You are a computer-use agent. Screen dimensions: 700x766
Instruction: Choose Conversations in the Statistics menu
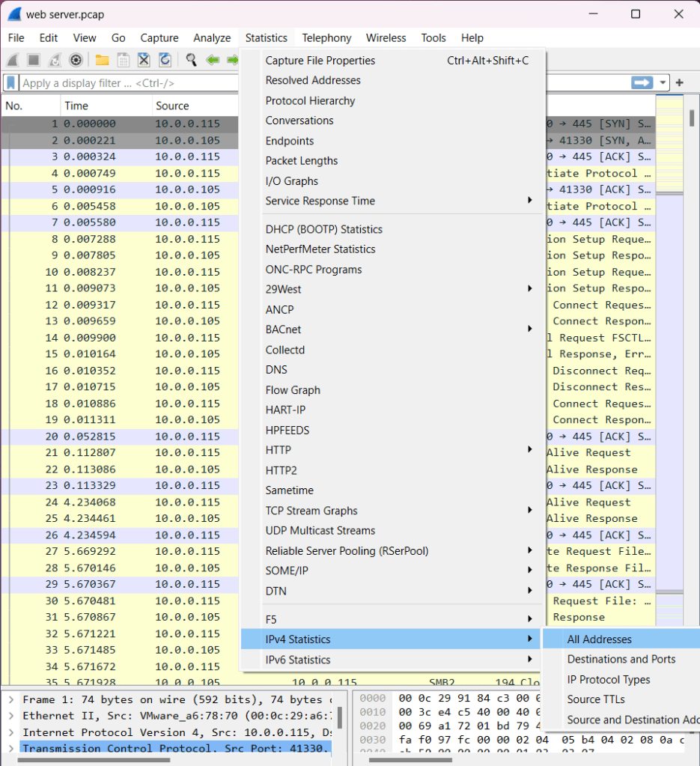click(299, 121)
